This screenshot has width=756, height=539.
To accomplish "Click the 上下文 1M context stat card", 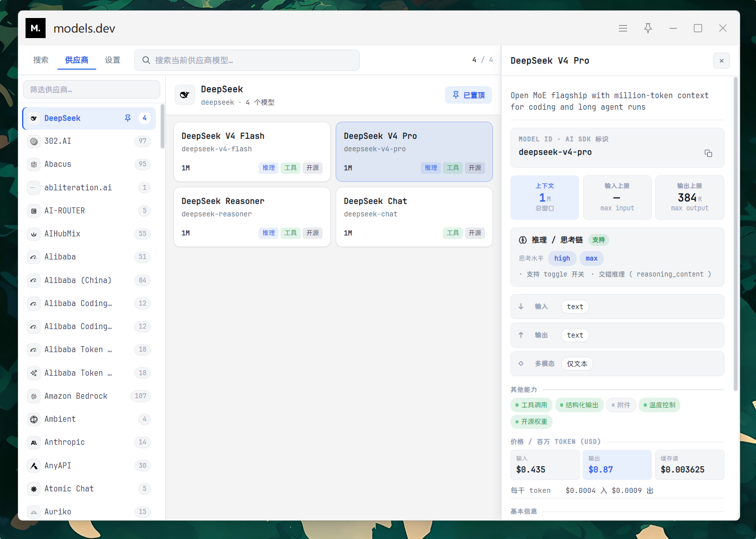I will (x=545, y=197).
